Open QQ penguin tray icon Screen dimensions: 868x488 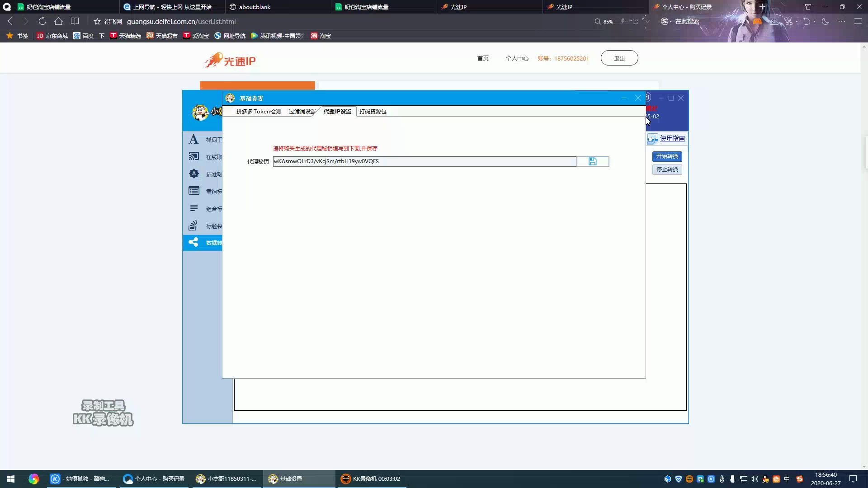[x=765, y=479]
